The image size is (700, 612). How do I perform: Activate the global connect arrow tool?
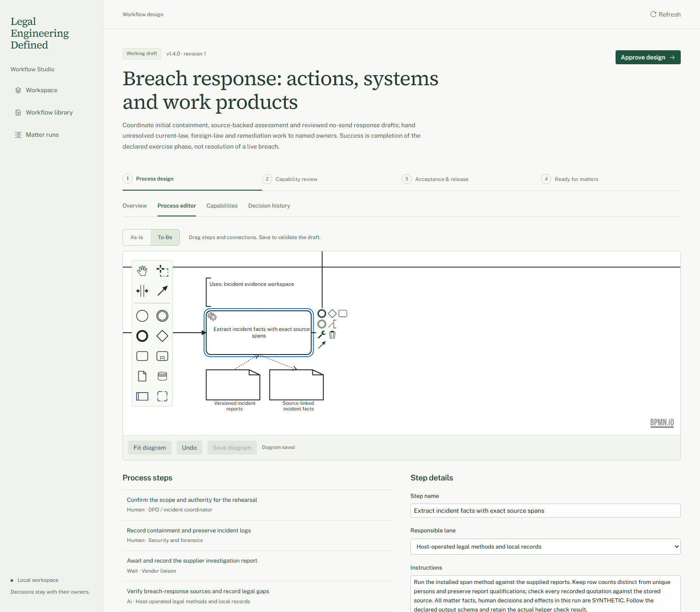[x=162, y=291]
